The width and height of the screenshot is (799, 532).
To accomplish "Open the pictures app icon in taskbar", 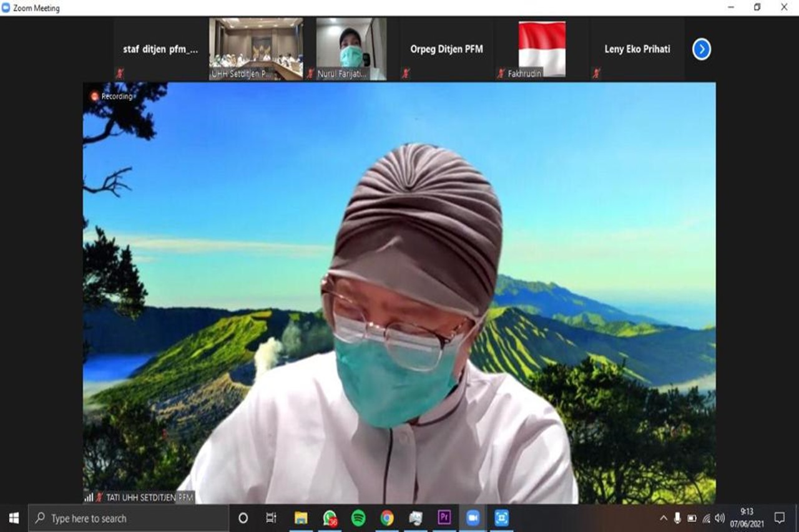I will pyautogui.click(x=416, y=518).
